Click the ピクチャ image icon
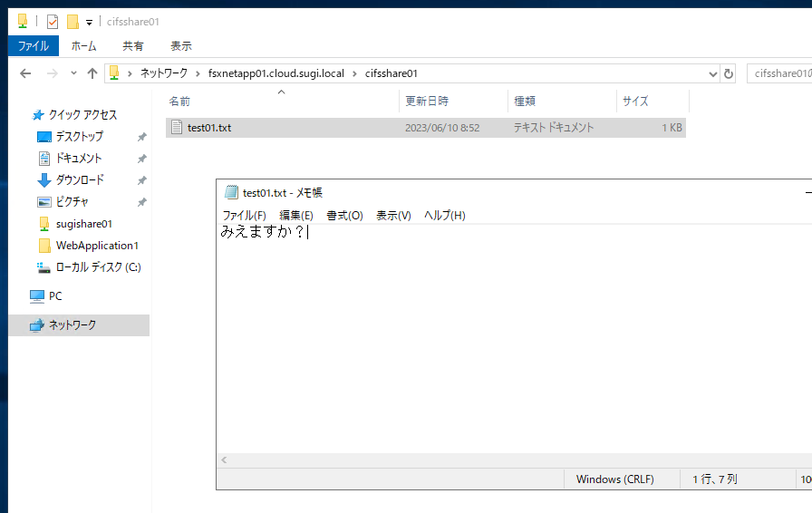The width and height of the screenshot is (812, 513). pos(44,202)
